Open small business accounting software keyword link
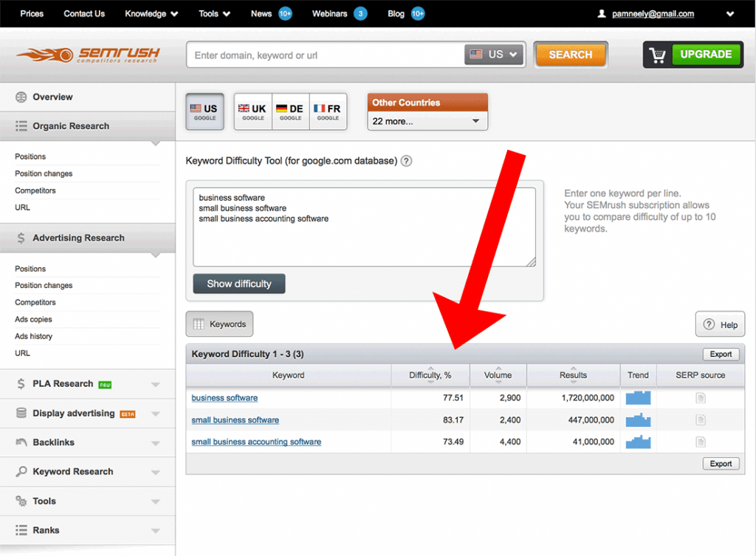 pos(256,442)
